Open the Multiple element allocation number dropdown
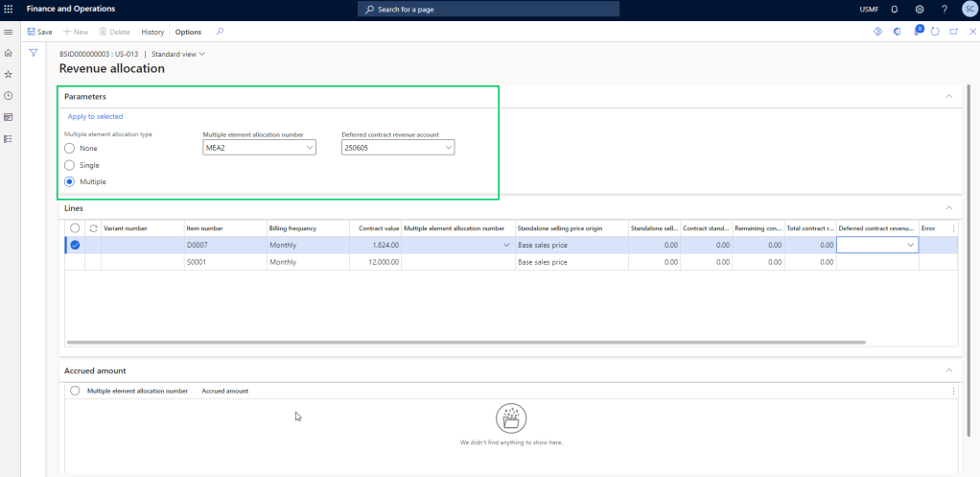Viewport: 980px width, 477px height. [x=309, y=148]
